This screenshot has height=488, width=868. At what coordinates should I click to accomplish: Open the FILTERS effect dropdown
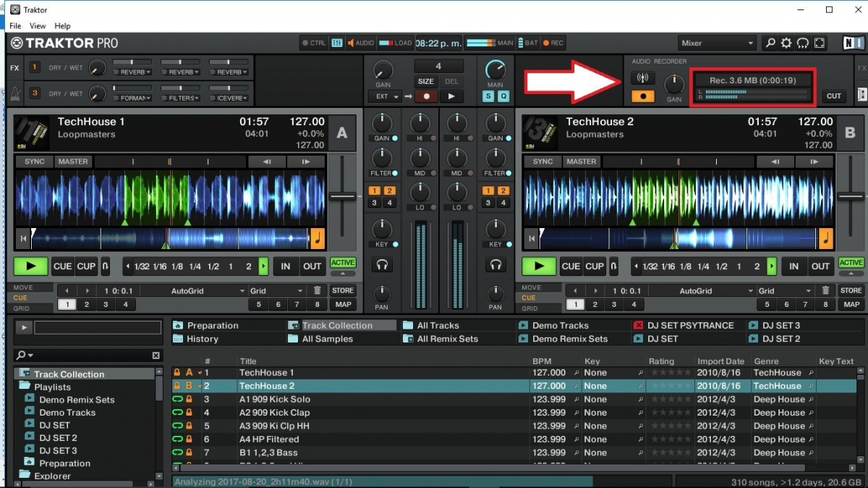(182, 98)
